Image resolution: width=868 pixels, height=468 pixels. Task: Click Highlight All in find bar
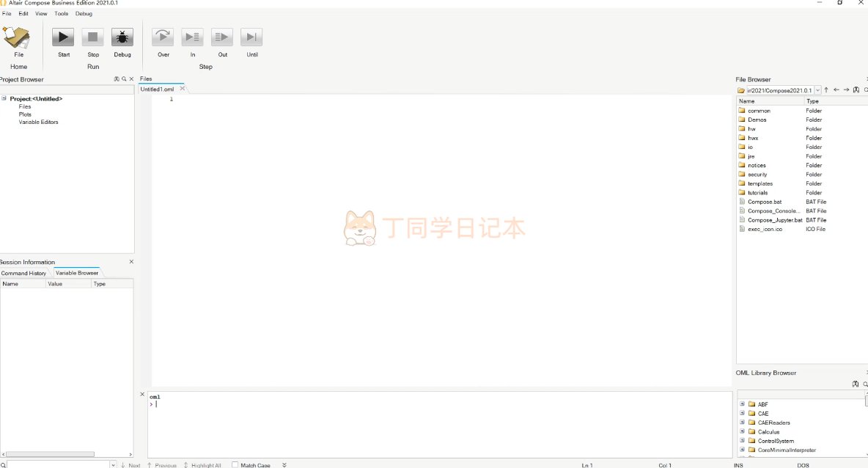[x=202, y=465]
